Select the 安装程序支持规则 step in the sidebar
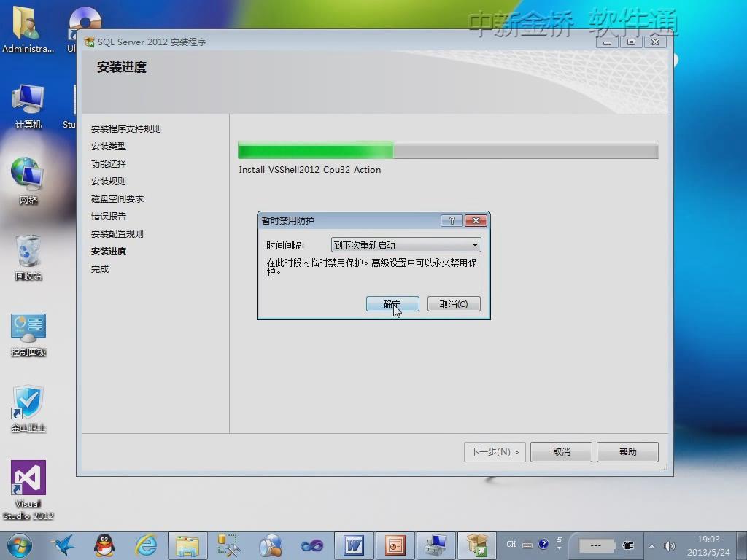This screenshot has height=560, width=747. pos(125,128)
